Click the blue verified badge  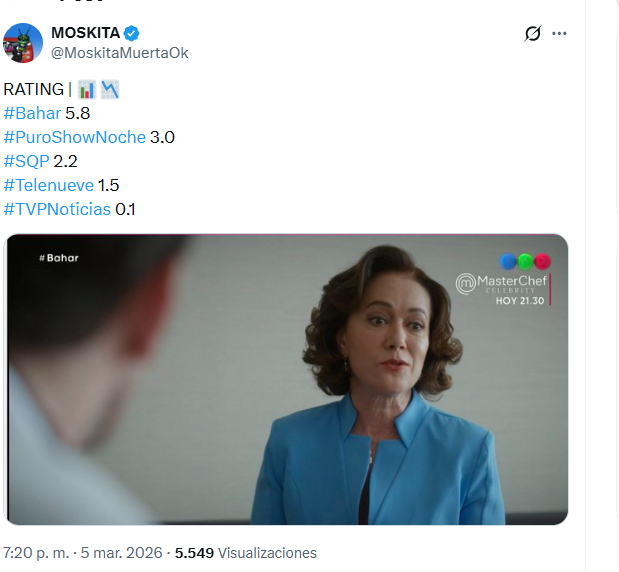coord(132,33)
